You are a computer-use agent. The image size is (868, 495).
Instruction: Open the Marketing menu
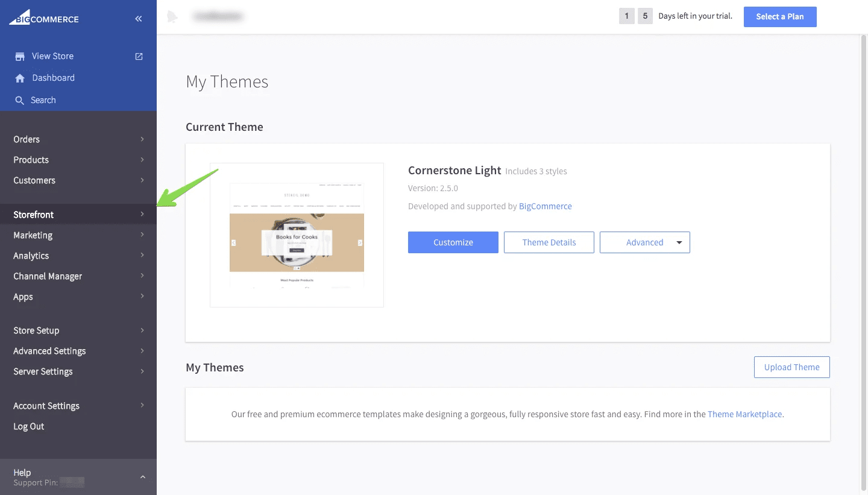(x=33, y=235)
